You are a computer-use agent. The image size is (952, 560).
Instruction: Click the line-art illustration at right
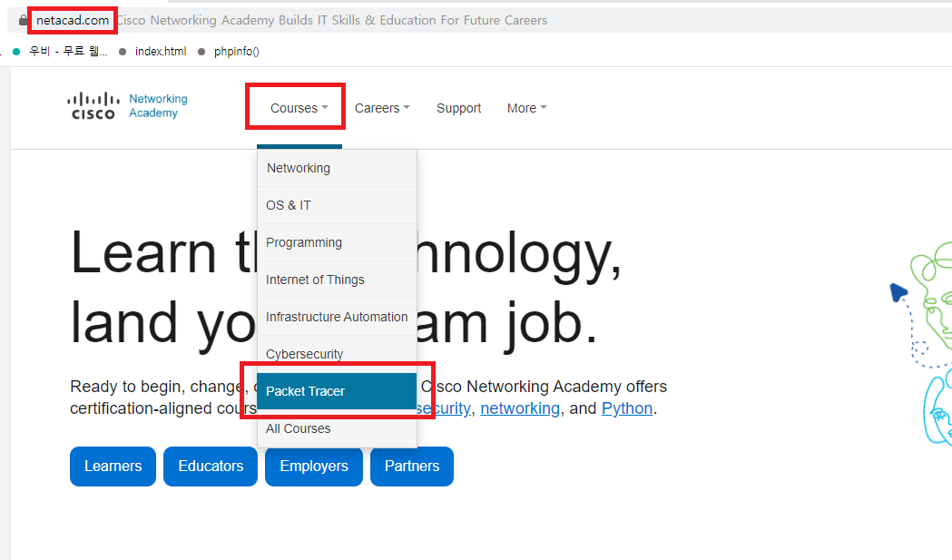(x=923, y=343)
